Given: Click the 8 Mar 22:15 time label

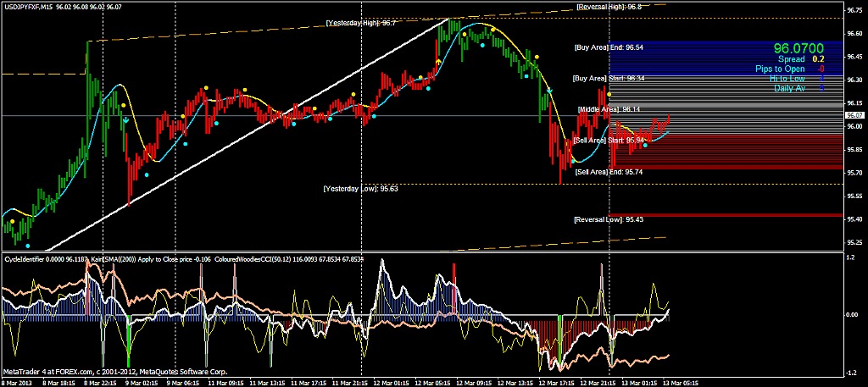Looking at the screenshot, I should point(98,383).
